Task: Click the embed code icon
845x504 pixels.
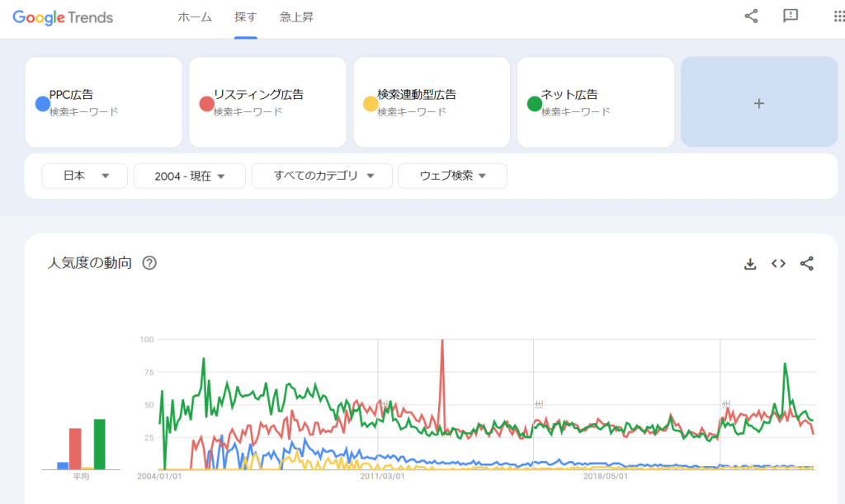Action: pyautogui.click(x=778, y=264)
